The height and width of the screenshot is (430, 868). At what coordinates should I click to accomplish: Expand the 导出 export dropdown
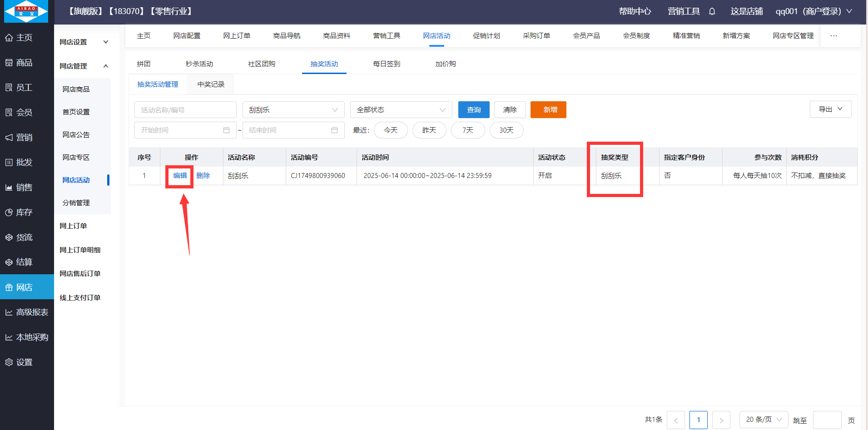click(x=830, y=109)
